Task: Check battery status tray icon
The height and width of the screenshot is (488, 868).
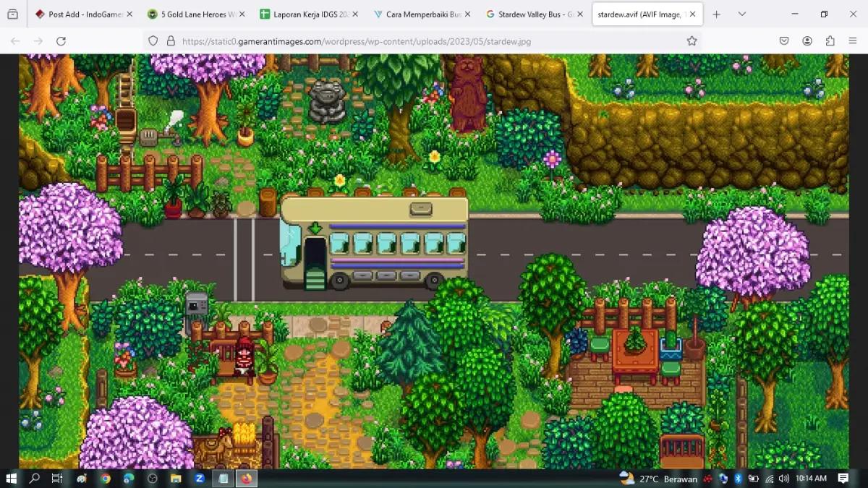Action: coord(754,479)
